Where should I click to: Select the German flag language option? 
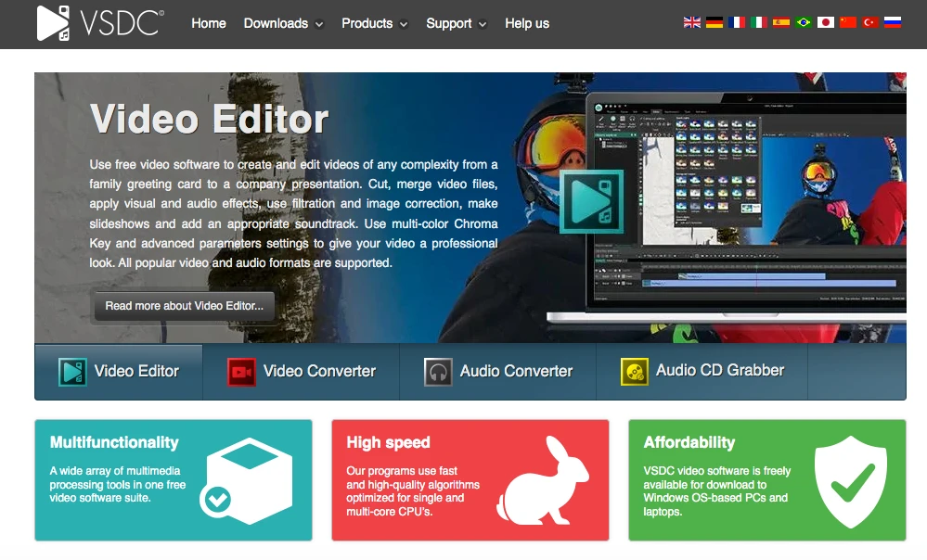pos(715,22)
